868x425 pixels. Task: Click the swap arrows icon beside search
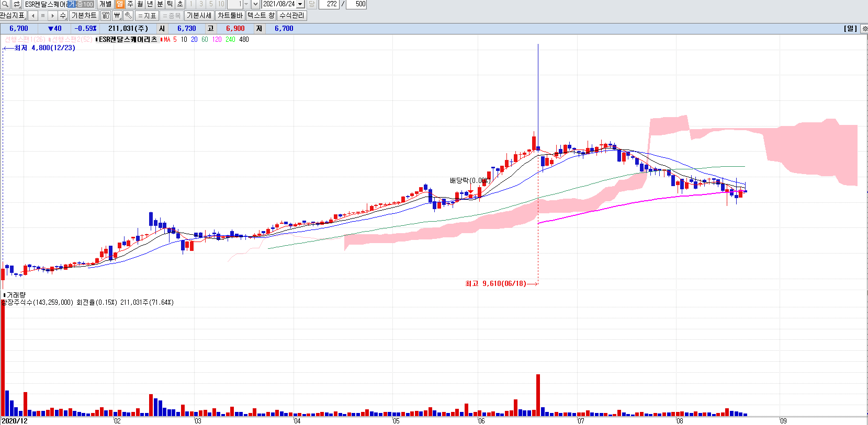tap(17, 4)
